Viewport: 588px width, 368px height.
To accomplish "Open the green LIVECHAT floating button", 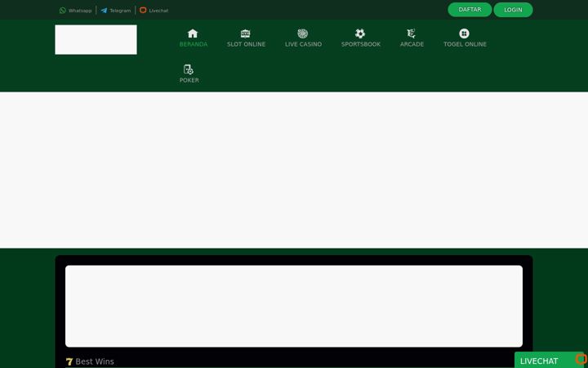I will click(x=550, y=360).
